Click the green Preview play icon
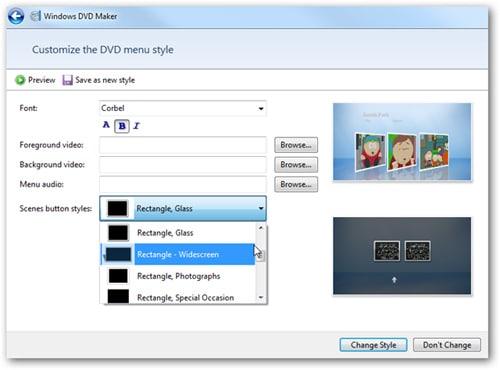This screenshot has height=370, width=500. (20, 80)
